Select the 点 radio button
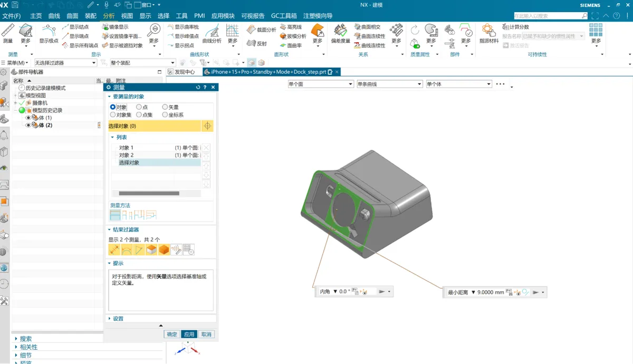The image size is (633, 364). coord(139,107)
